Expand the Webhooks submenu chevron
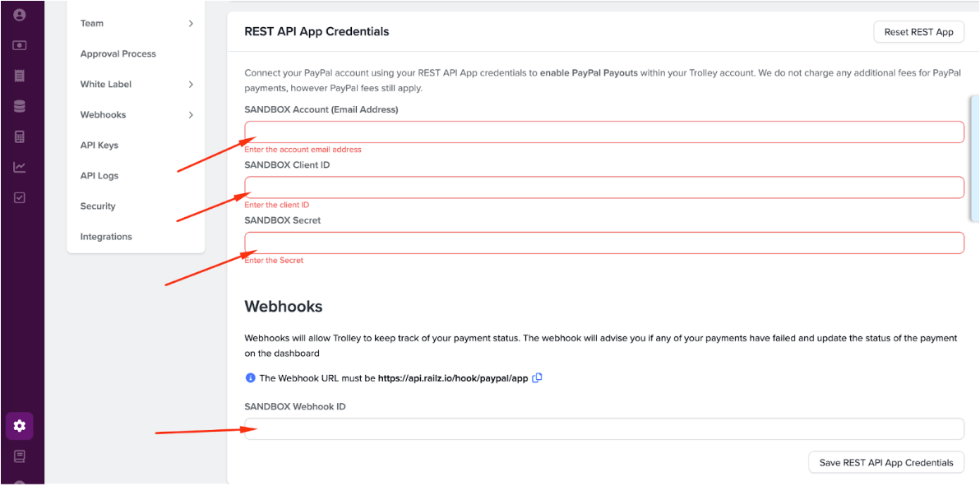The image size is (980, 486). 191,115
